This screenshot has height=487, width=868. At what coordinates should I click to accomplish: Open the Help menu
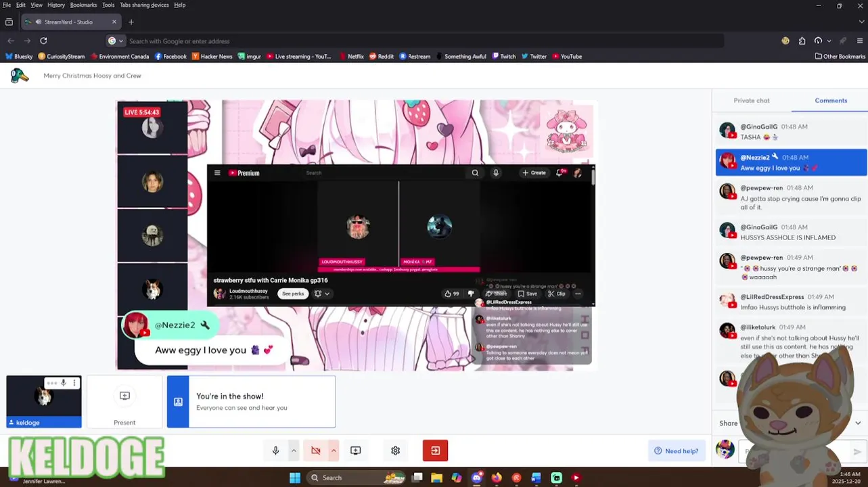coord(179,5)
